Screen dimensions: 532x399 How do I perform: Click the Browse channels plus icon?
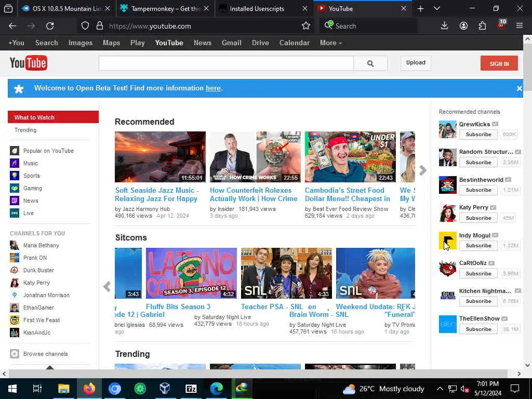point(14,354)
